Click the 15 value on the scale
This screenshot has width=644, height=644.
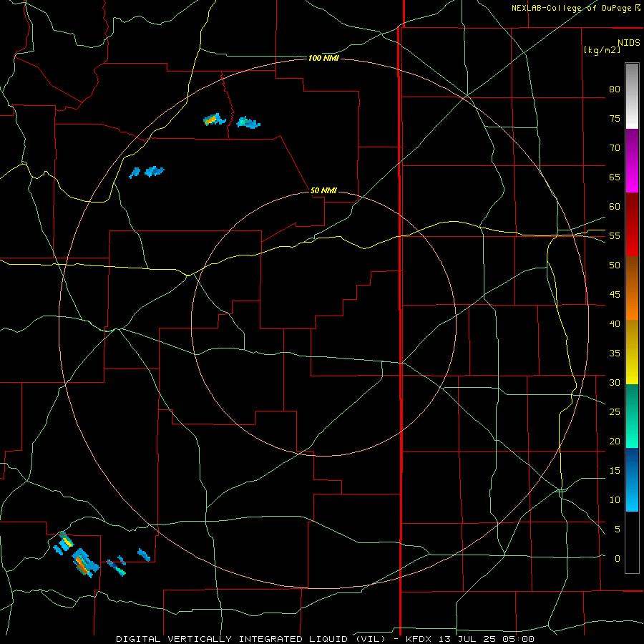coord(615,471)
